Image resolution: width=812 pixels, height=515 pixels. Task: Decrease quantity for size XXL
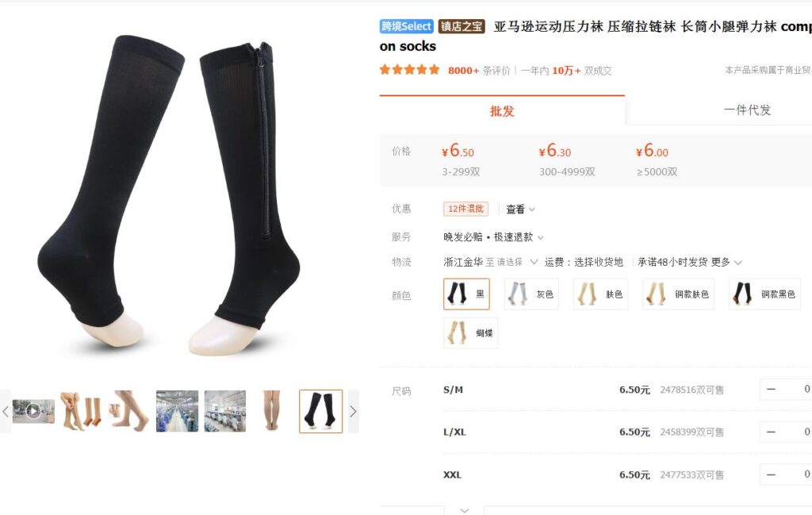[x=771, y=475]
